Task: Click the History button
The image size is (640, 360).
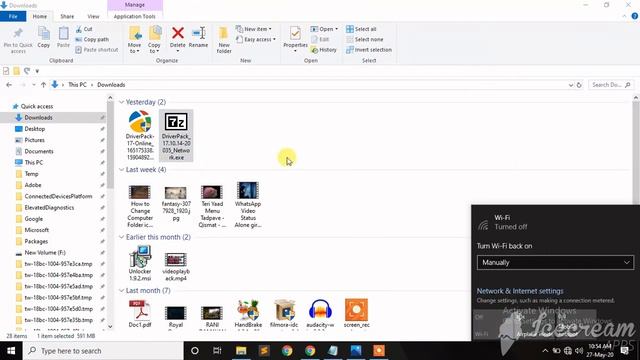Action: pyautogui.click(x=324, y=49)
